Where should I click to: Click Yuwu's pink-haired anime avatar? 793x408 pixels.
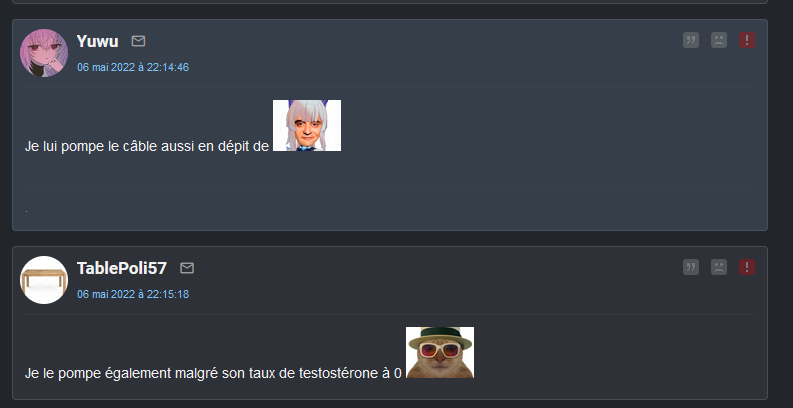click(44, 53)
